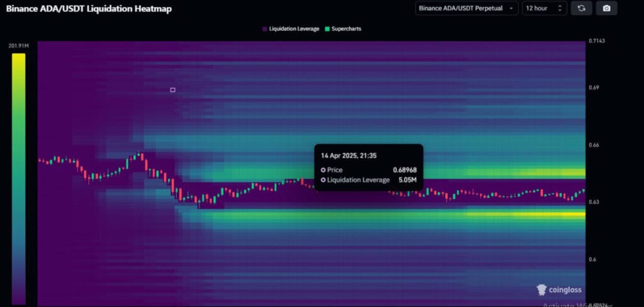Toggle the Supercharts legend series
Screen dimensions: 644x307
[343, 29]
